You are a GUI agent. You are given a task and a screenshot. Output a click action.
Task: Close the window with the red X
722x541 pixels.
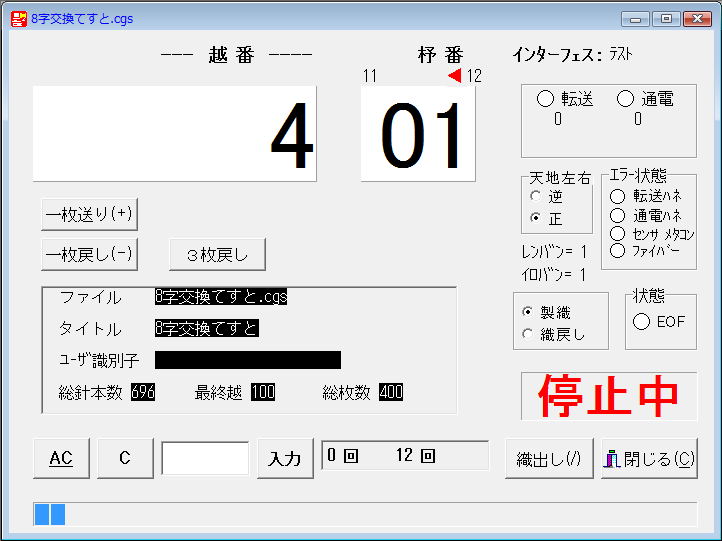tap(698, 19)
